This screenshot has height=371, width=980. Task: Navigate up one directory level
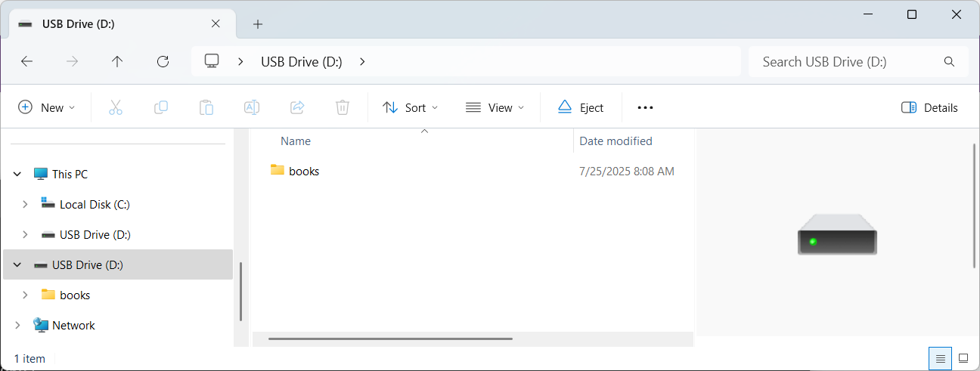pyautogui.click(x=117, y=62)
